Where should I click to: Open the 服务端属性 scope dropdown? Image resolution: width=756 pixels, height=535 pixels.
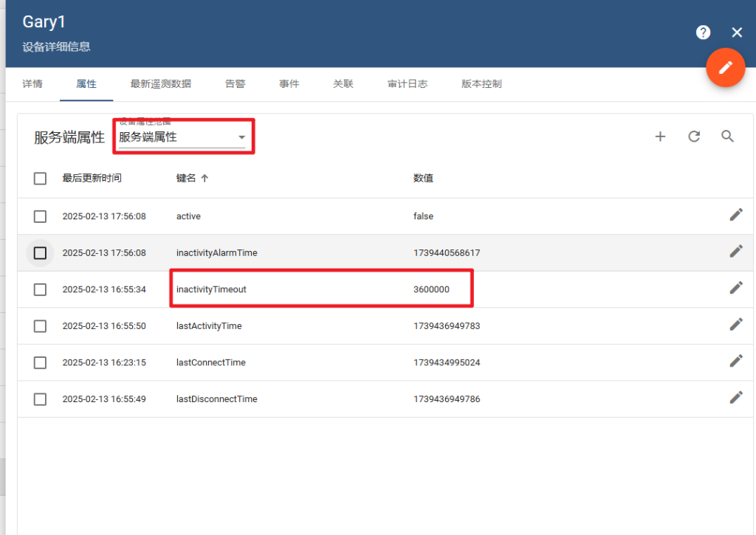tap(182, 137)
